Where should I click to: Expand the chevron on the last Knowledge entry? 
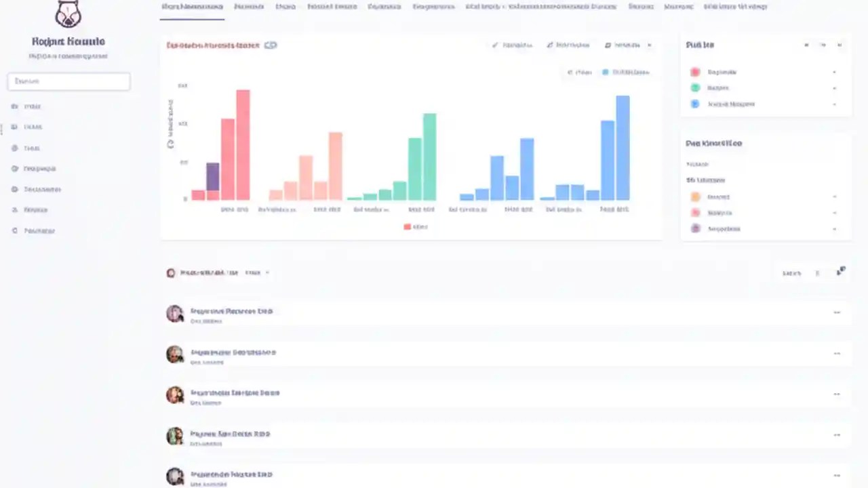(x=834, y=228)
